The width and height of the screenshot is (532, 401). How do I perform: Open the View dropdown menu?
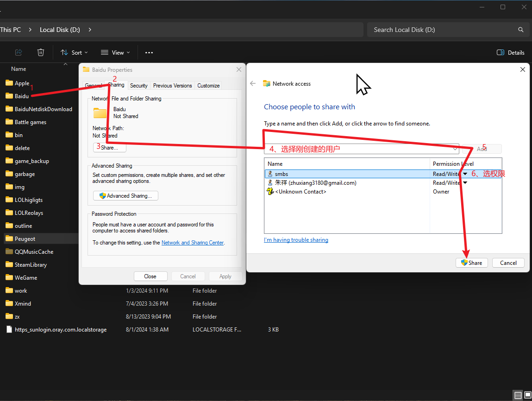pos(115,52)
